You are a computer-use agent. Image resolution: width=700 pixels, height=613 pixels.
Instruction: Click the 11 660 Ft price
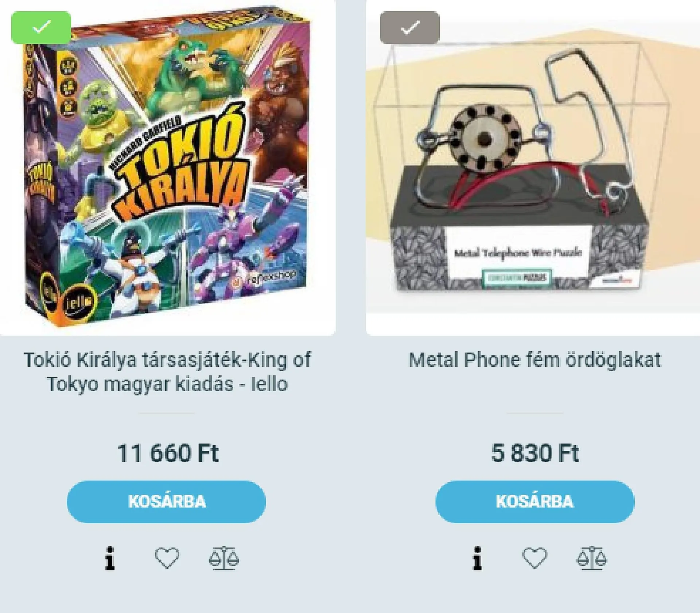pos(167,453)
